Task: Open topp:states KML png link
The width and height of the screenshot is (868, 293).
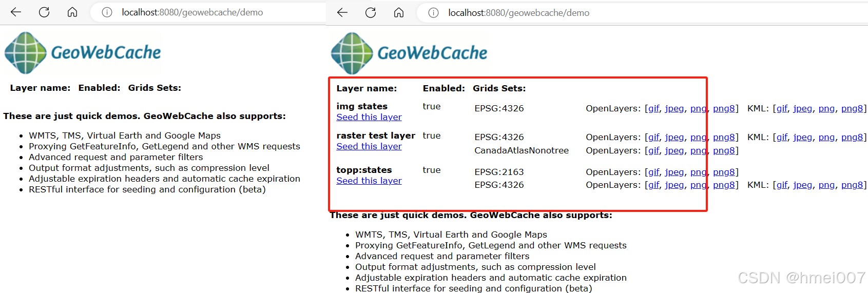Action: (826, 185)
